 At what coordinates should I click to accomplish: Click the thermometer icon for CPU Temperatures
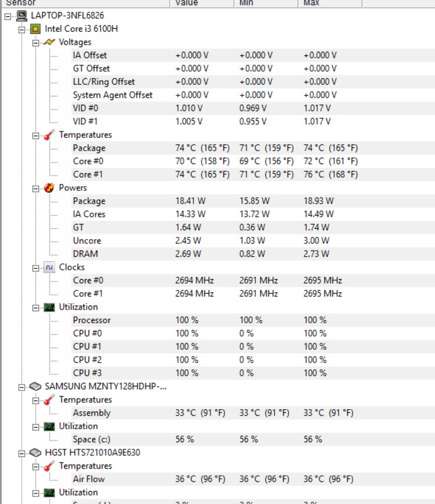(x=50, y=135)
